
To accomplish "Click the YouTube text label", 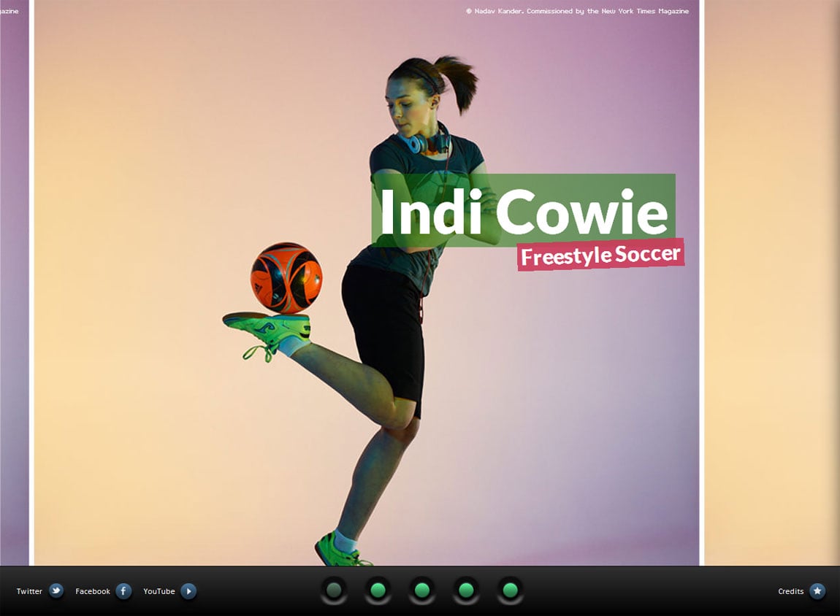I will pyautogui.click(x=159, y=591).
